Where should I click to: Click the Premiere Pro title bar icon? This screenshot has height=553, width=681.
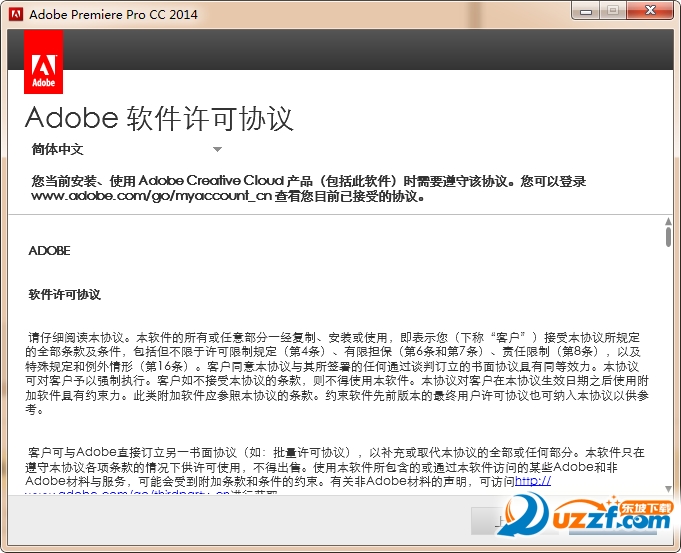16,14
